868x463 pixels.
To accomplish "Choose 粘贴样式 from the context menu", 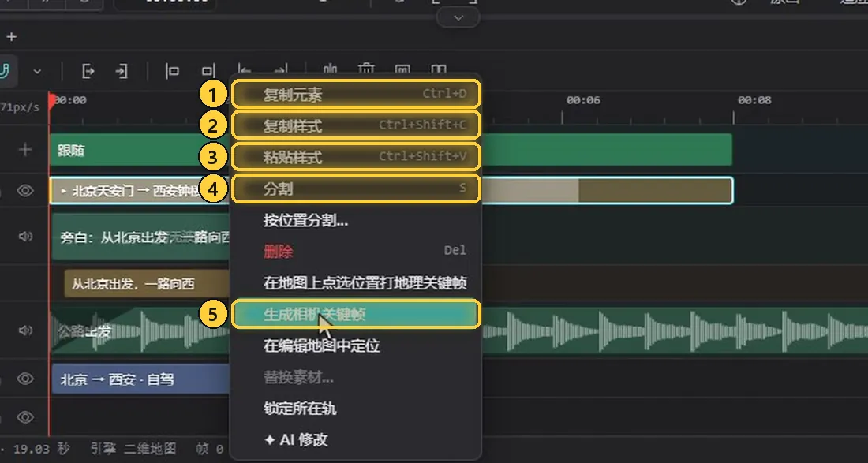I will [356, 158].
